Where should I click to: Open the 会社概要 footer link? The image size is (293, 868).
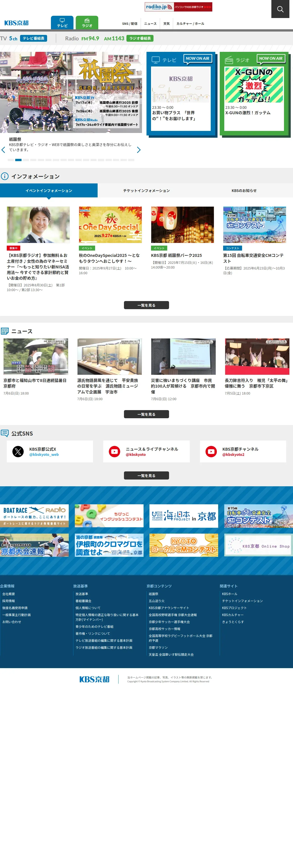9,594
